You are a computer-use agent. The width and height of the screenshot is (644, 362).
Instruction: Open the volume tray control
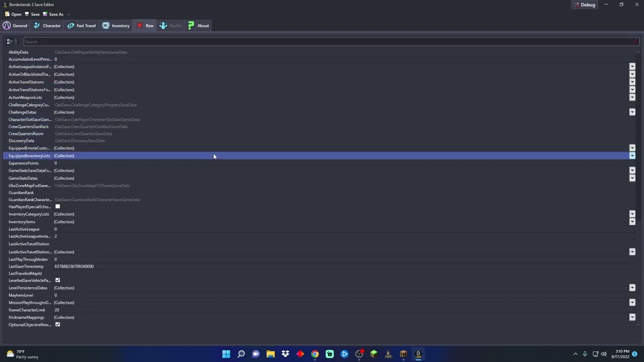(604, 354)
